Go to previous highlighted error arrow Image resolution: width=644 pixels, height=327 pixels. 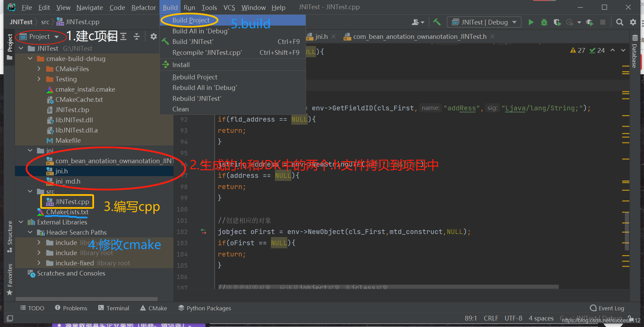[x=613, y=50]
